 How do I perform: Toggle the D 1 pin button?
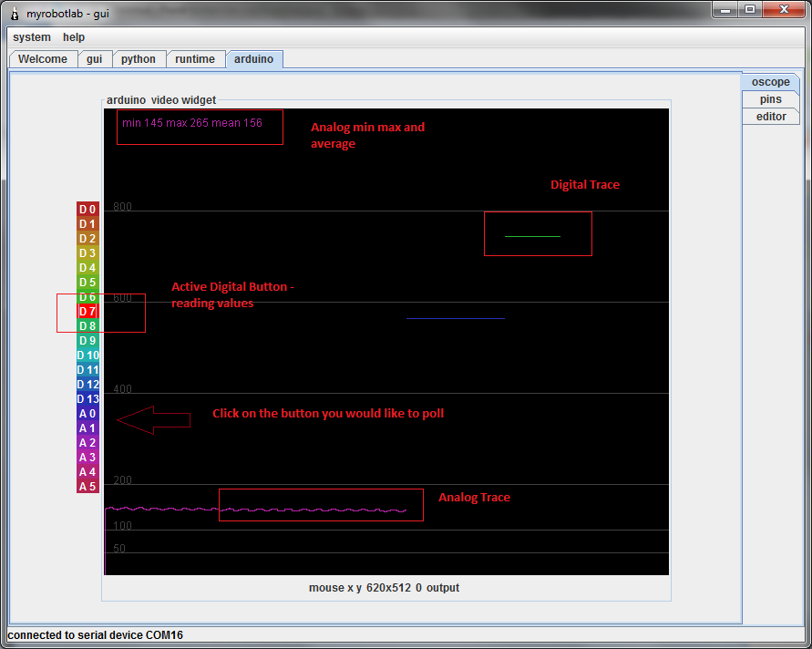[88, 223]
